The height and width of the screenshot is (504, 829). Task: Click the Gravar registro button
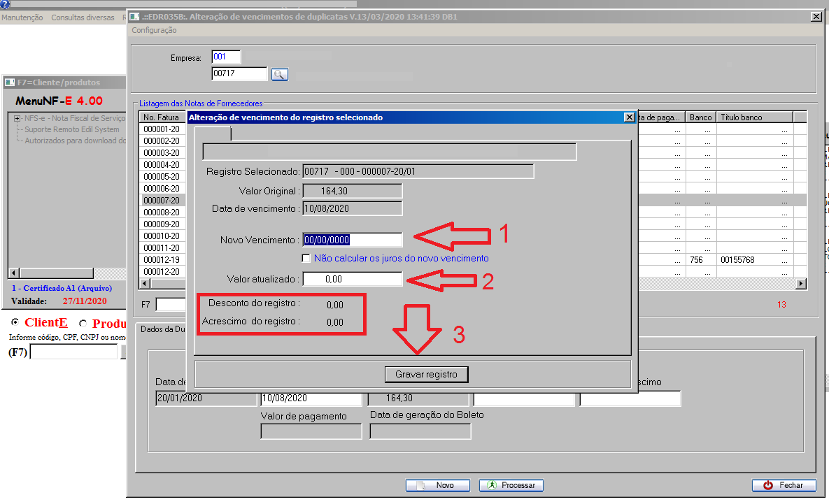(x=426, y=375)
